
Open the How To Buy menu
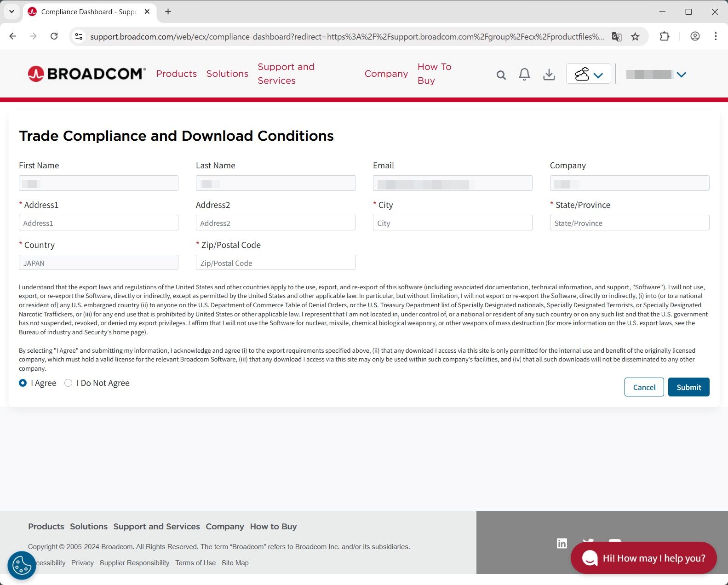(x=435, y=74)
